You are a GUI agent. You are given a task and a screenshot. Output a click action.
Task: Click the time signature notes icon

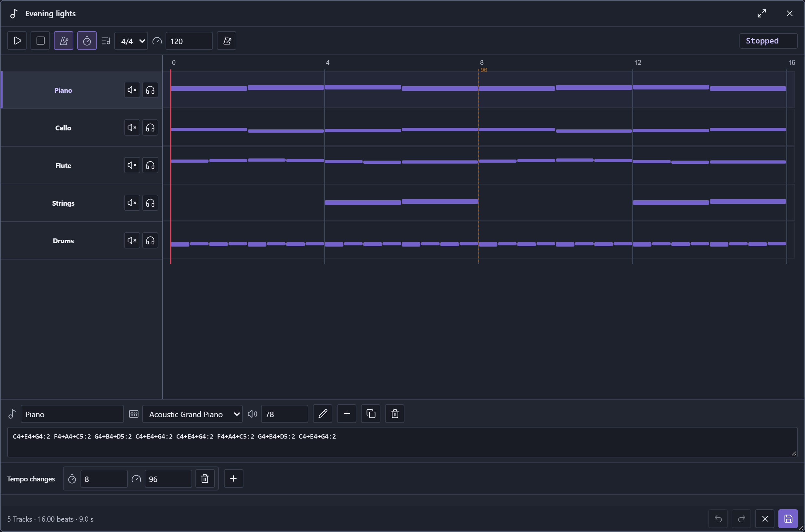click(105, 41)
